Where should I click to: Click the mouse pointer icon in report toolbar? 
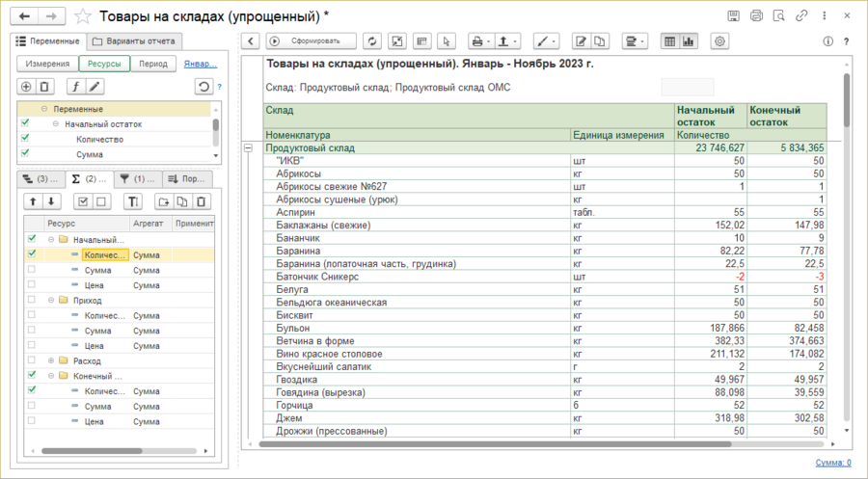[x=447, y=40]
